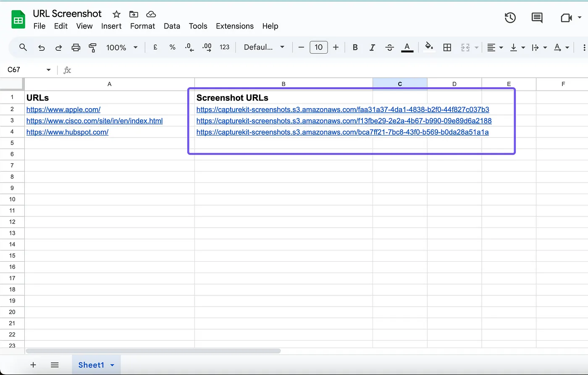The image size is (588, 375).
Task: Open version history clock icon
Action: [x=510, y=18]
